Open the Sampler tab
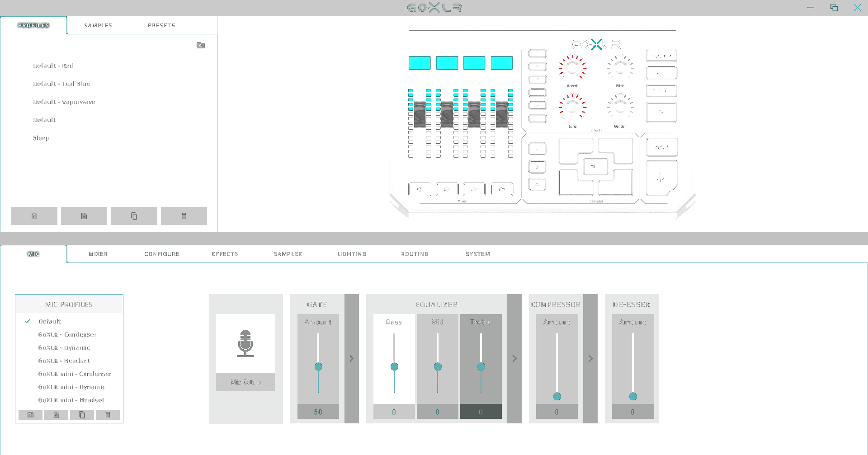This screenshot has width=868, height=455. pos(288,254)
